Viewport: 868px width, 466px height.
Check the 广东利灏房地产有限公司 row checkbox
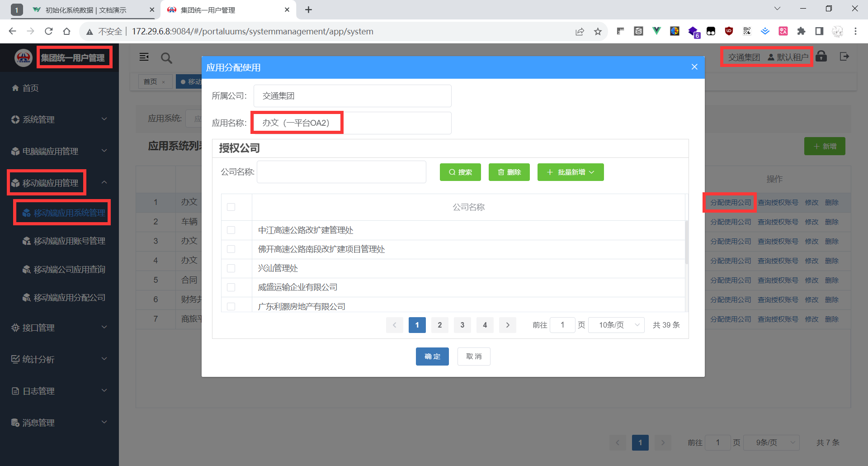pos(231,306)
